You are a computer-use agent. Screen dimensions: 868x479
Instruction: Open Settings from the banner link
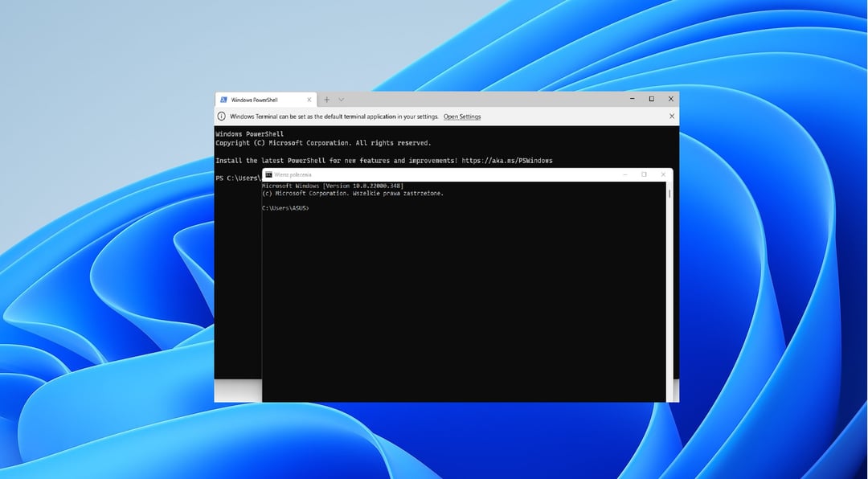point(462,117)
